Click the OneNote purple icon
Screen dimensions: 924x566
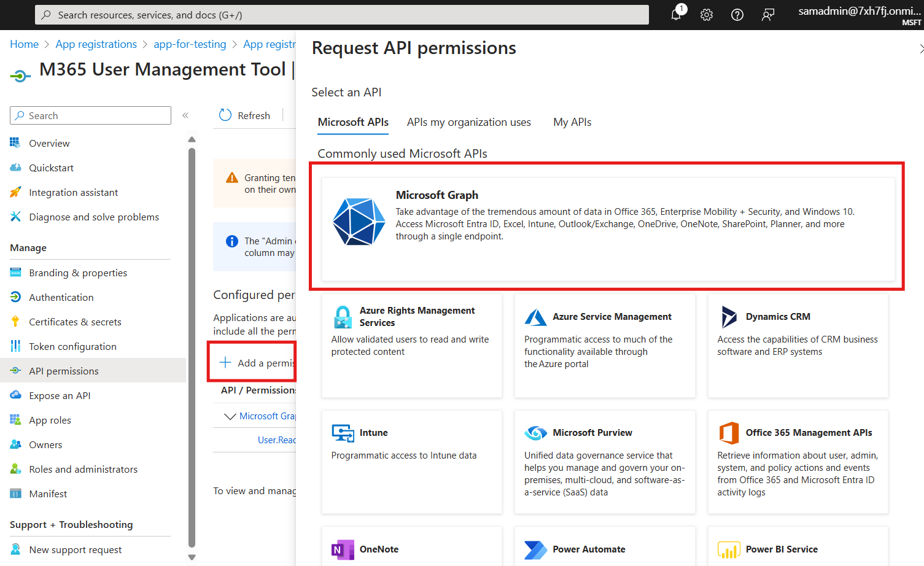click(x=343, y=549)
